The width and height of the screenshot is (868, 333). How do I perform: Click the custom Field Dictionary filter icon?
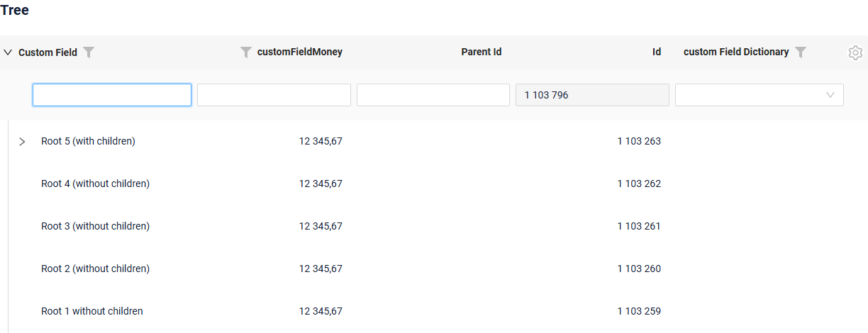click(801, 52)
